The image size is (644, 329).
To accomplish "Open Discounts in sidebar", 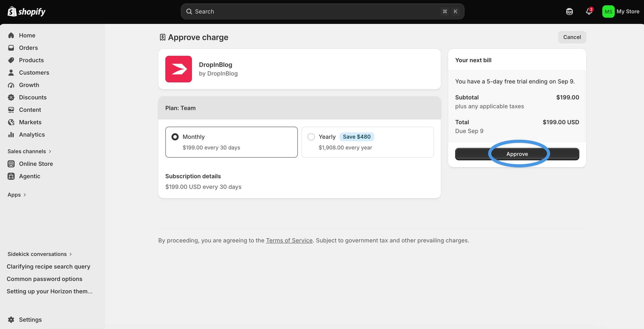I will (33, 97).
